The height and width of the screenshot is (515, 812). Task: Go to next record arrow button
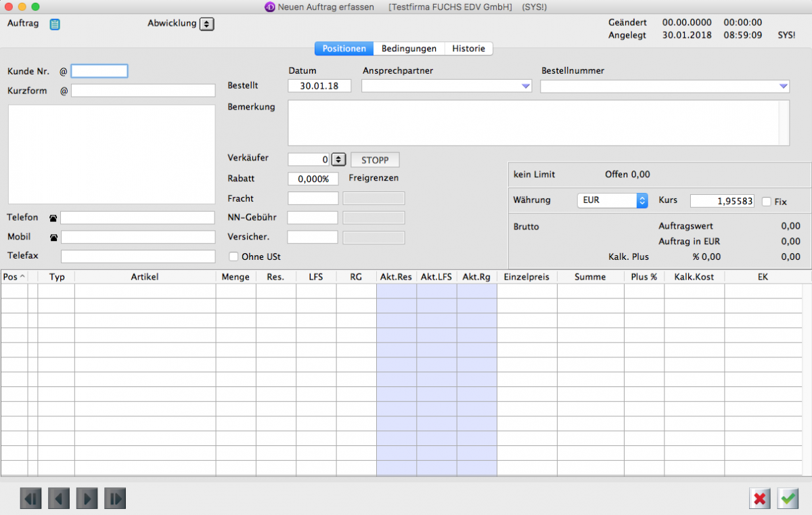[x=87, y=499]
